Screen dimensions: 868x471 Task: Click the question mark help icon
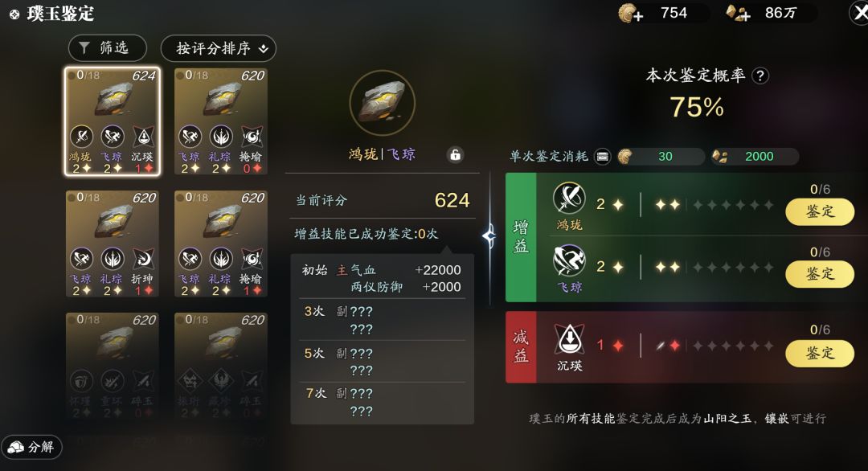click(x=760, y=76)
